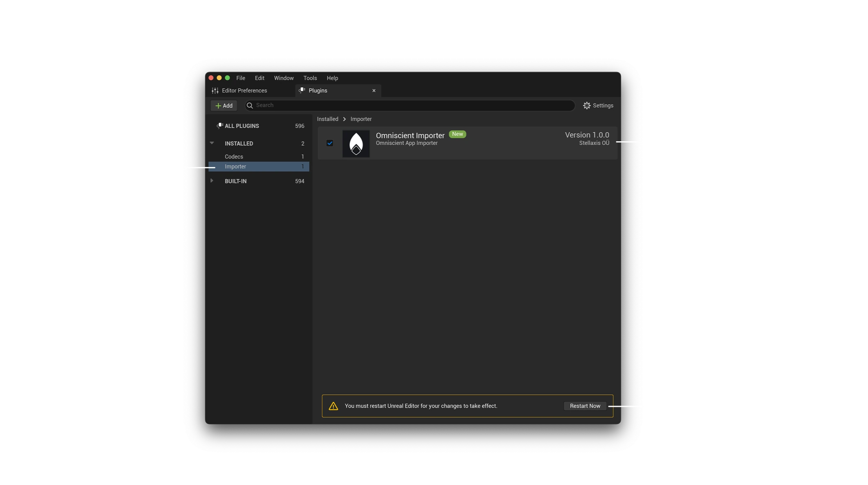
Task: Click the Omniscient Importer plugin icon
Action: point(356,144)
